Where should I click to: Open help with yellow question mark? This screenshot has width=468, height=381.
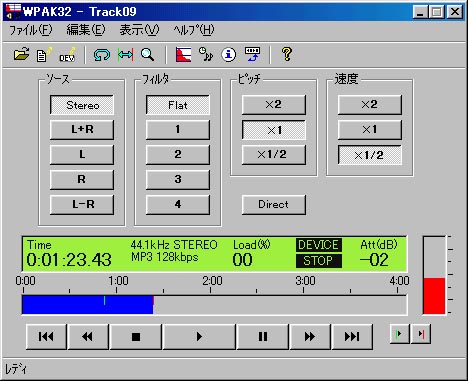click(286, 54)
